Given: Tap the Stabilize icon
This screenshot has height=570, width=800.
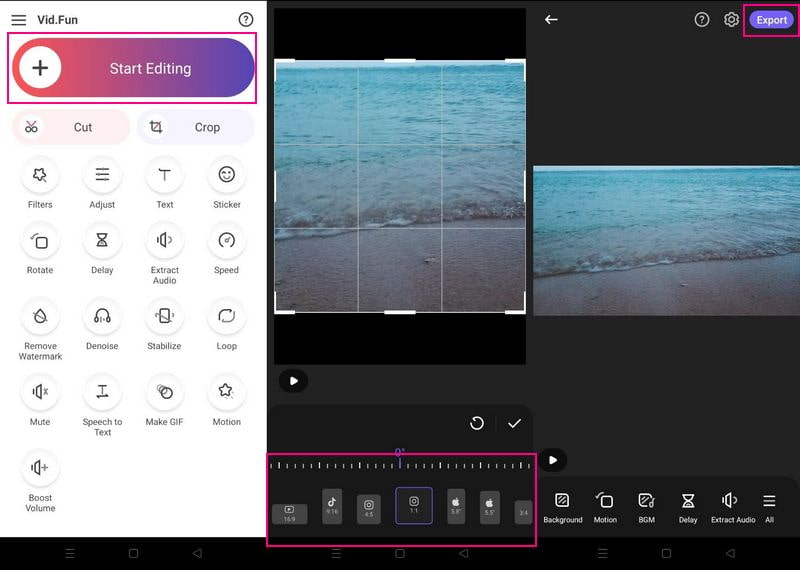Looking at the screenshot, I should click(x=164, y=317).
